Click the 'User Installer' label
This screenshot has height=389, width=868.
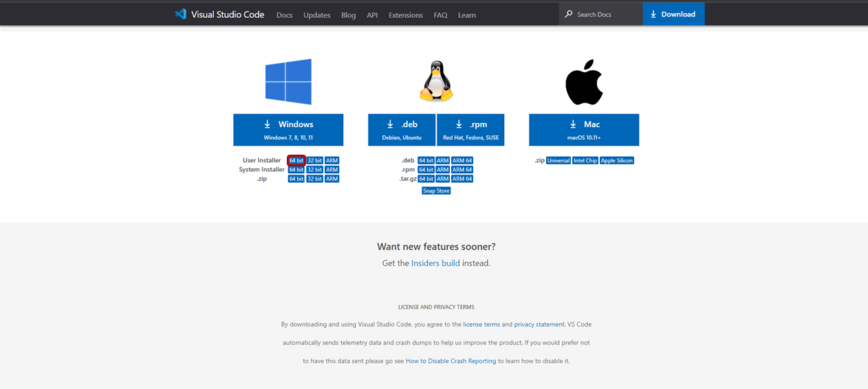[x=262, y=161]
